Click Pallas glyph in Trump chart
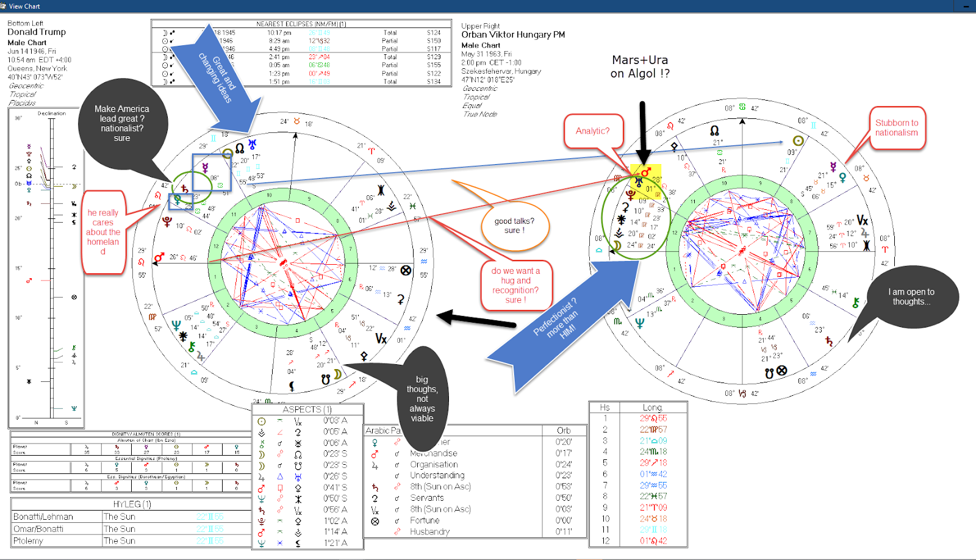The width and height of the screenshot is (976, 560). (364, 356)
